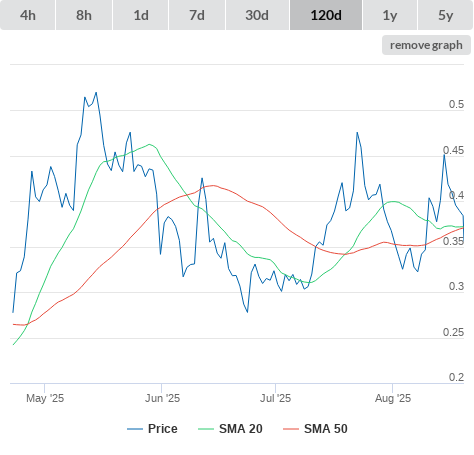Click the highest price peak in mid-May
Viewport: 474px width, 455px height.
(96, 93)
